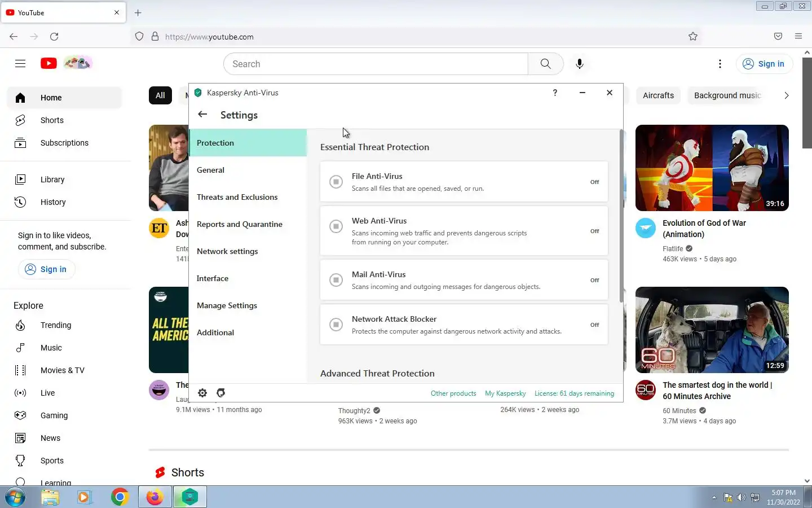812x508 pixels.
Task: Open Shorts in YouTube sidebar
Action: (x=64, y=120)
